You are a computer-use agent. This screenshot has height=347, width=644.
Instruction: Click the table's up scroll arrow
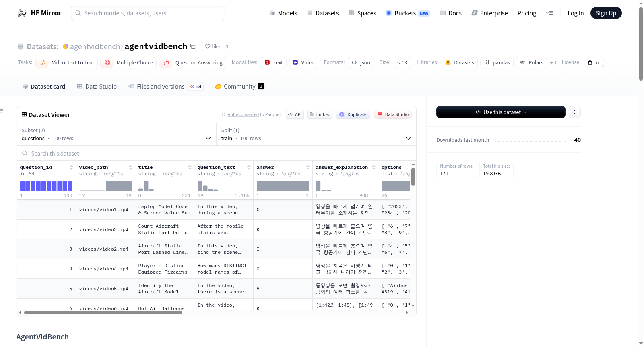tap(413, 164)
